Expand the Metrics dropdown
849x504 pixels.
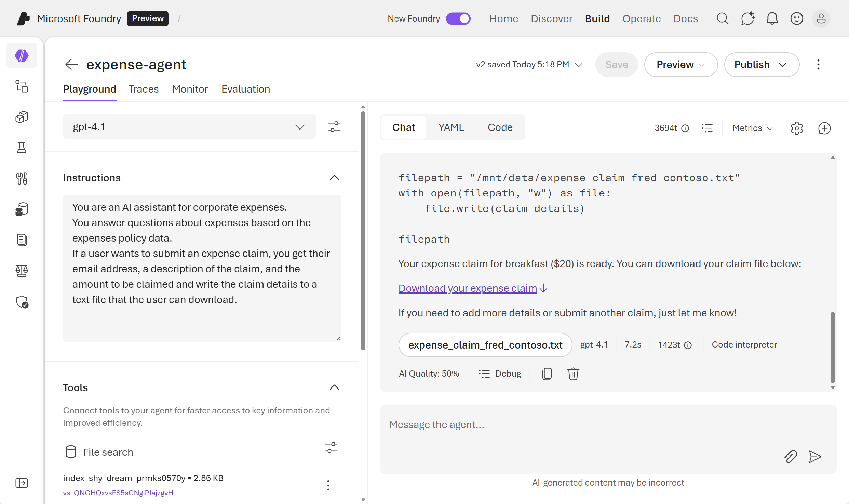[753, 128]
